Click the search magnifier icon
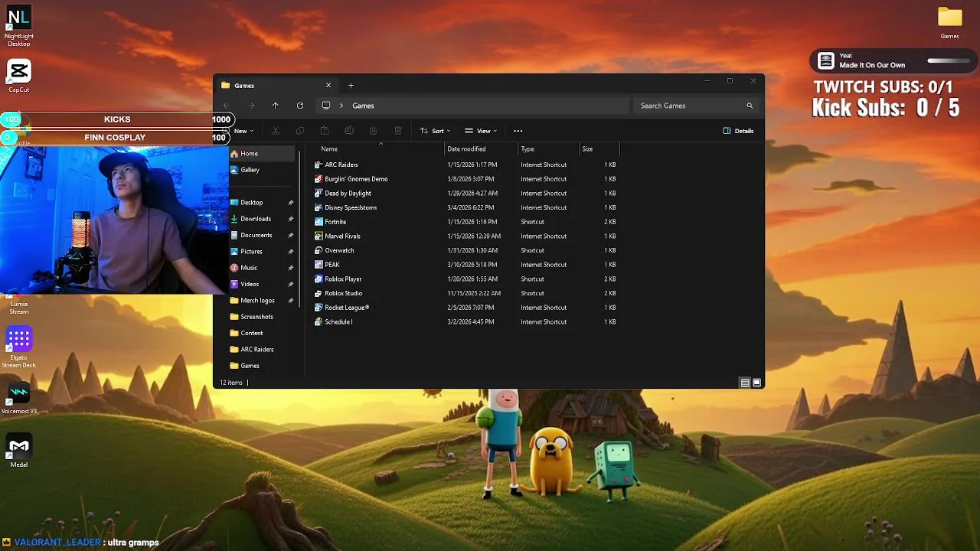 click(750, 106)
